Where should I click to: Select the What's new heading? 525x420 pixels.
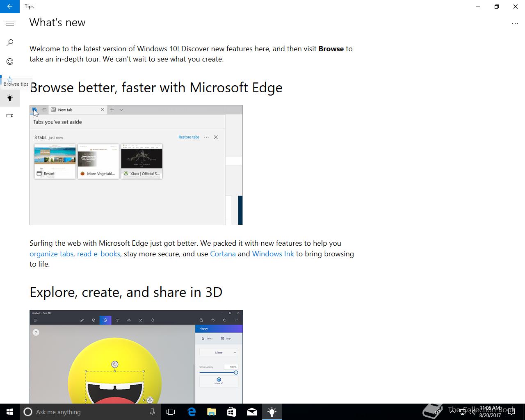(57, 23)
